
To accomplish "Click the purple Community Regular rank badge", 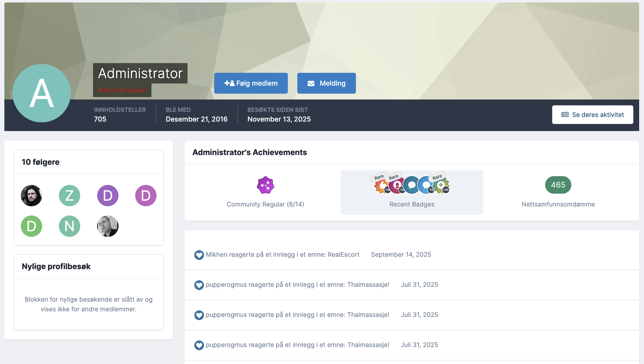I will click(x=265, y=185).
